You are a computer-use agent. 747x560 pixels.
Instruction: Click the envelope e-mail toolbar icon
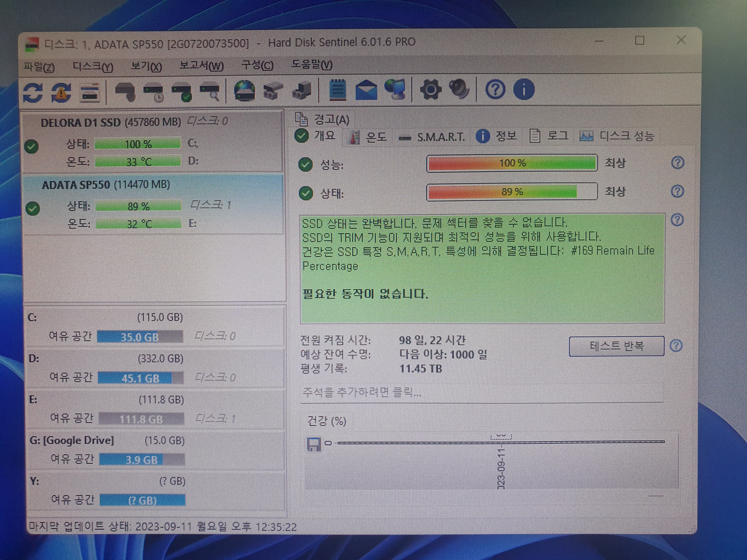tap(366, 91)
